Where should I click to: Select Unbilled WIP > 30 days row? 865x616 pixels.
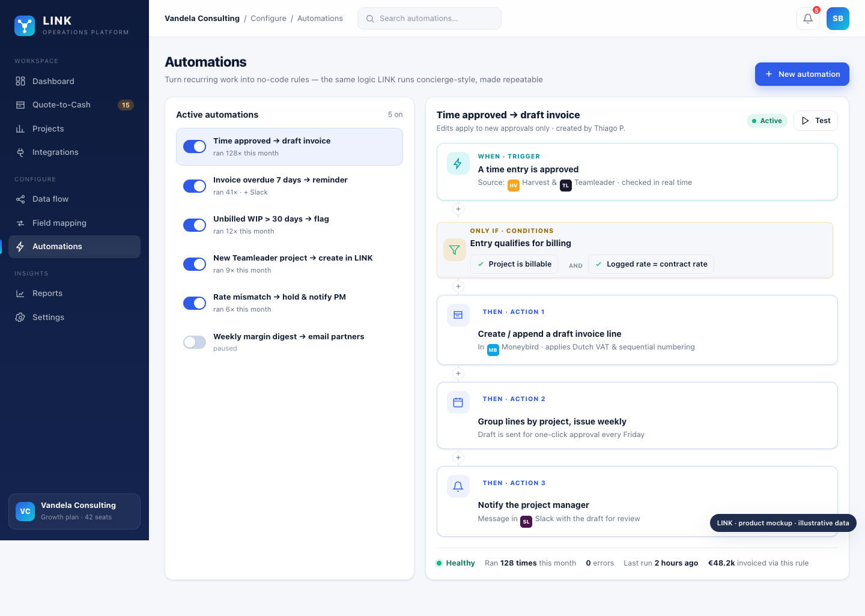click(290, 225)
